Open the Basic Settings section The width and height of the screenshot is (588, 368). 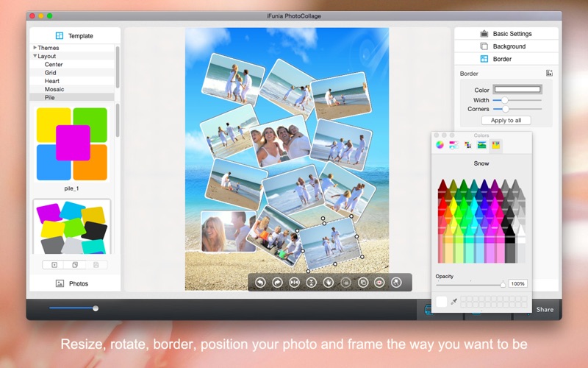coord(506,33)
